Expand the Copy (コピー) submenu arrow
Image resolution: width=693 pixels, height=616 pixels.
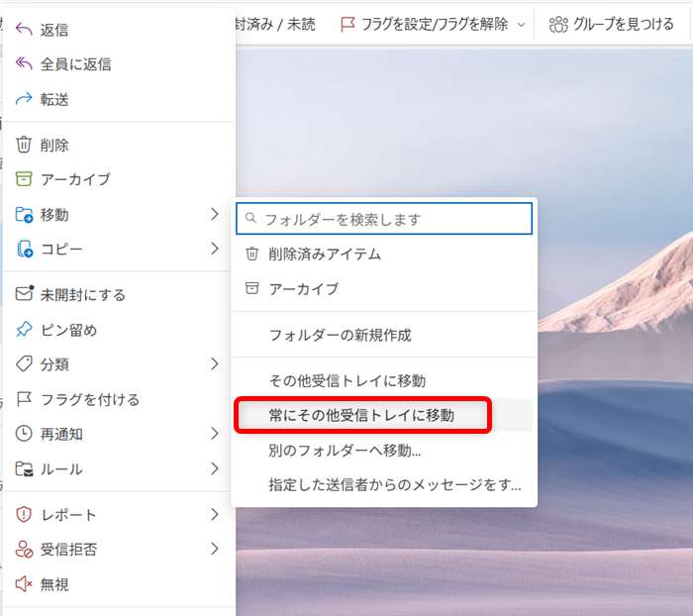pyautogui.click(x=214, y=249)
